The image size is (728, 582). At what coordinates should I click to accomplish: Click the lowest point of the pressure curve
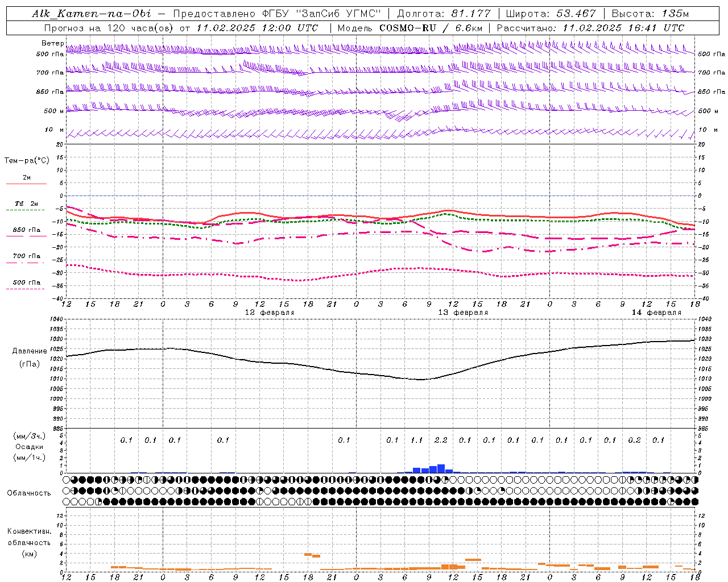click(x=420, y=380)
